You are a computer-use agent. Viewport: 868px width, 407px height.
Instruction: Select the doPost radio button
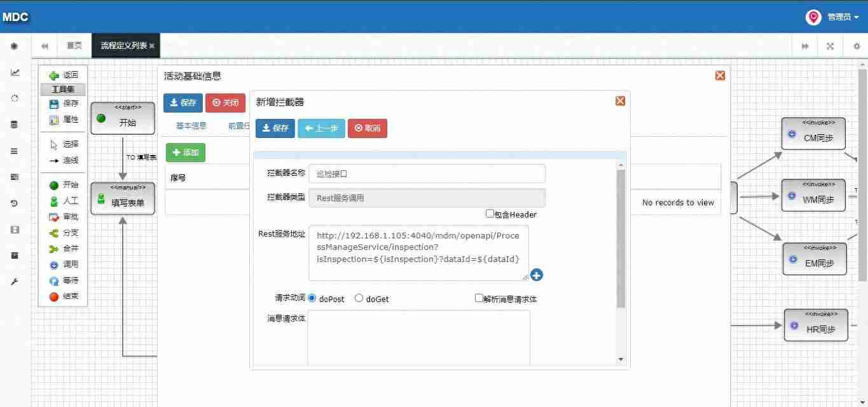[x=312, y=298]
